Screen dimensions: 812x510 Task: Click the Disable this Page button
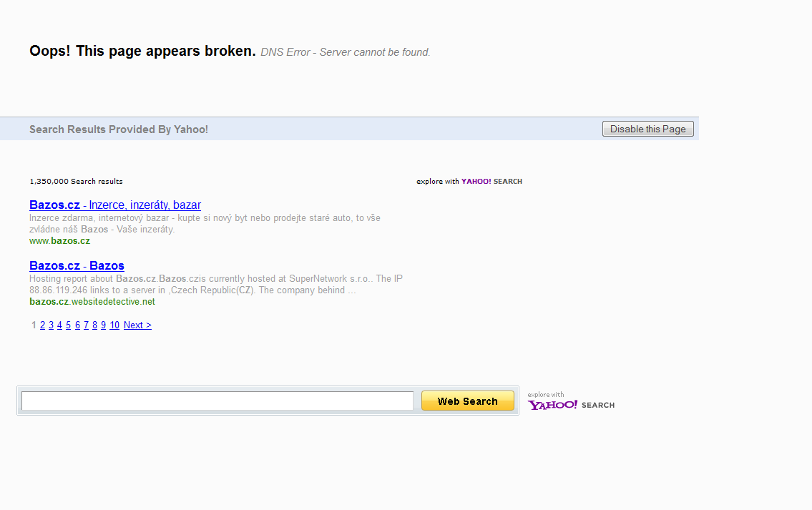(648, 129)
